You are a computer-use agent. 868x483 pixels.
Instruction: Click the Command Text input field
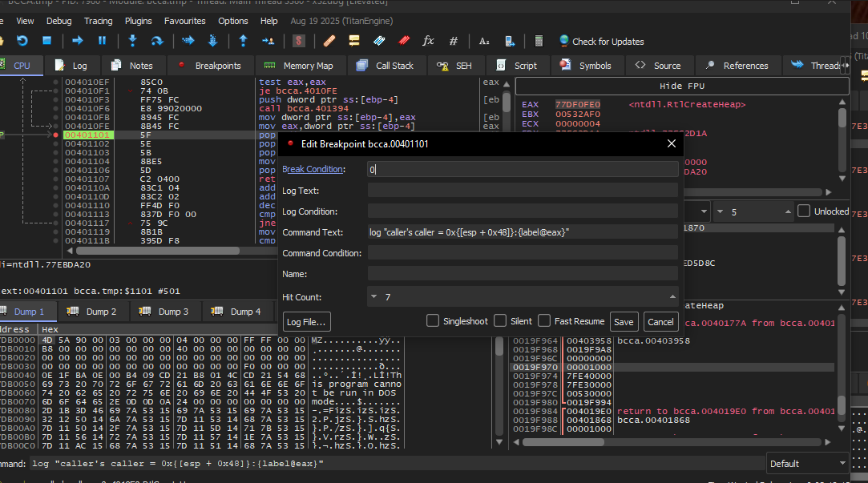click(523, 232)
